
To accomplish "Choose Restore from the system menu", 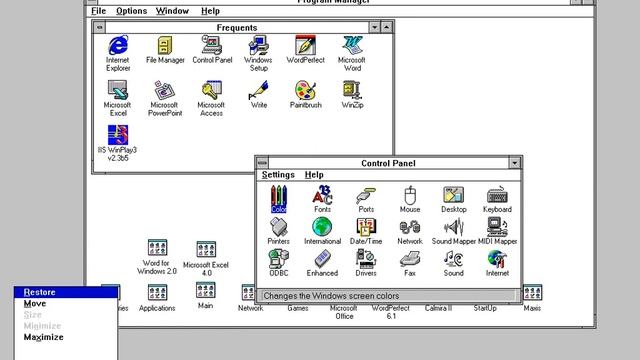I will click(66, 292).
